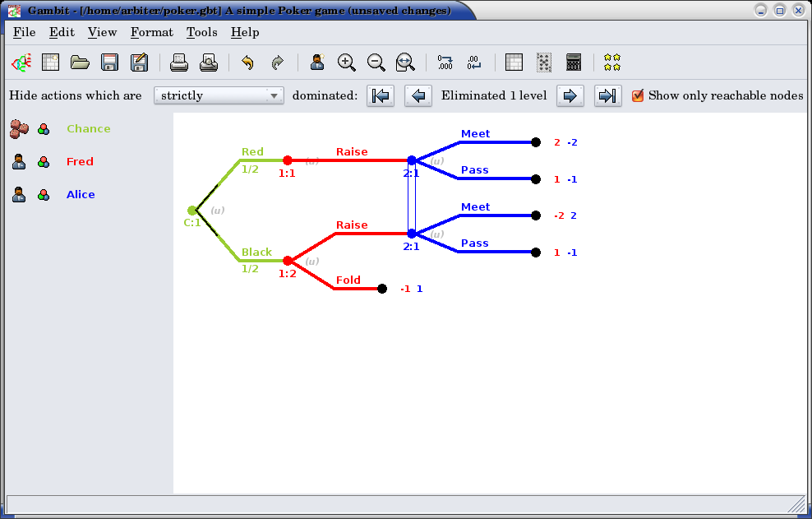Viewport: 812px width, 519px height.
Task: Toggle the four-stars profiles icon
Action: 611,63
